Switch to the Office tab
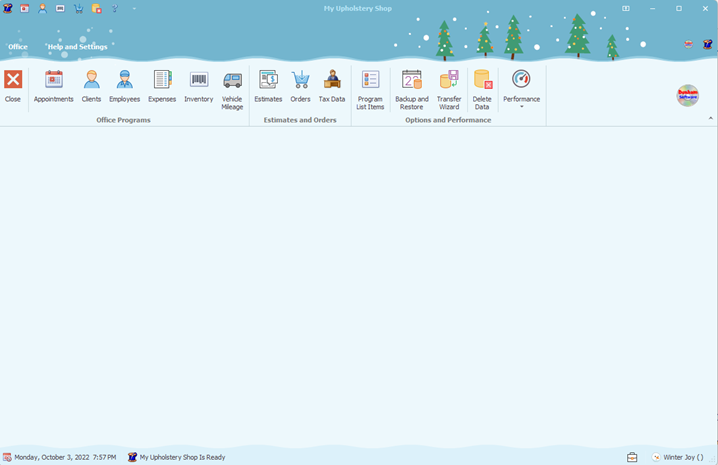The image size is (718, 465). coord(18,47)
